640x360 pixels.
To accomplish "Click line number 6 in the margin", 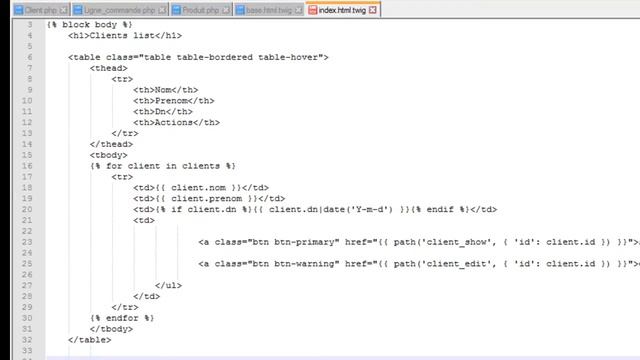I will [x=29, y=57].
